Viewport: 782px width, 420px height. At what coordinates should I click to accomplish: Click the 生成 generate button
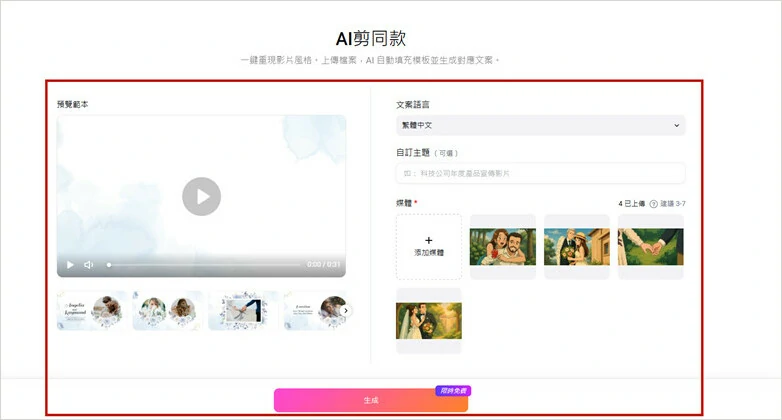(x=371, y=400)
